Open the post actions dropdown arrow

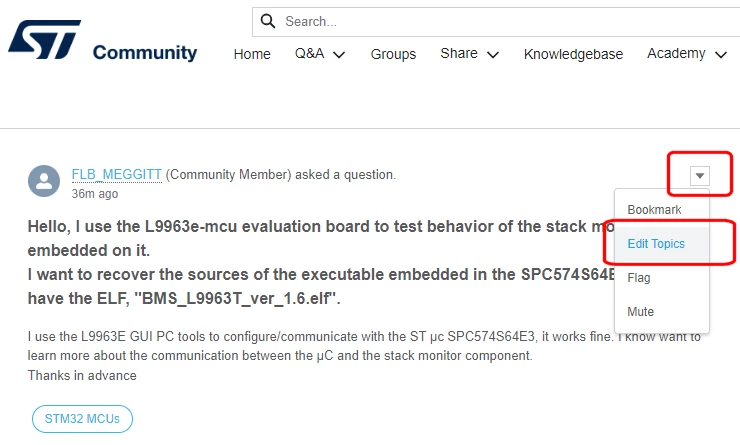699,176
